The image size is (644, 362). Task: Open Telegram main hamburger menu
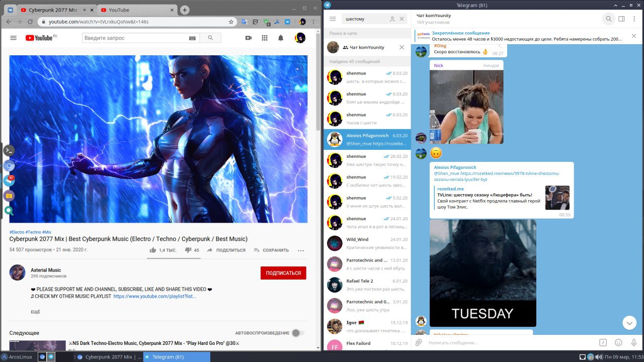(333, 19)
